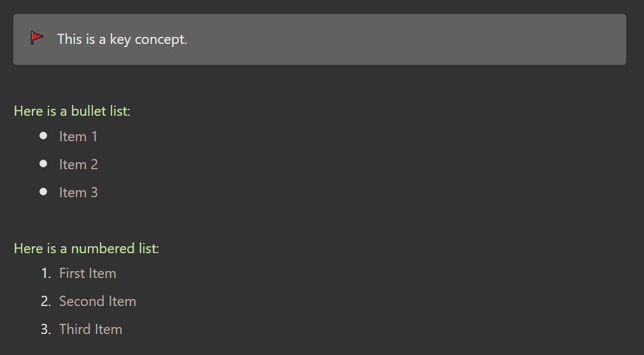Select the 'Item 1' bullet text
This screenshot has width=644, height=355.
pos(78,136)
